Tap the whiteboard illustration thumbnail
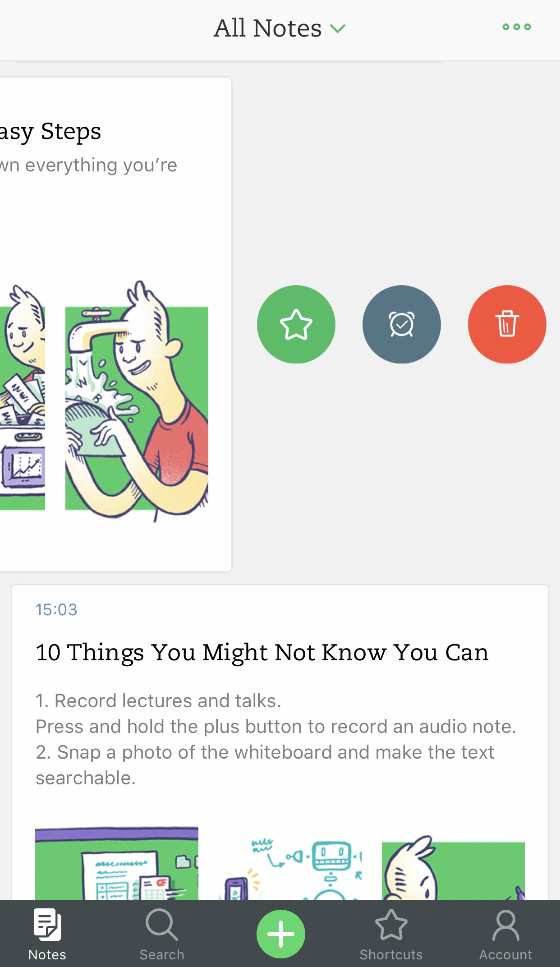Viewport: 560px width, 967px height. [117, 863]
